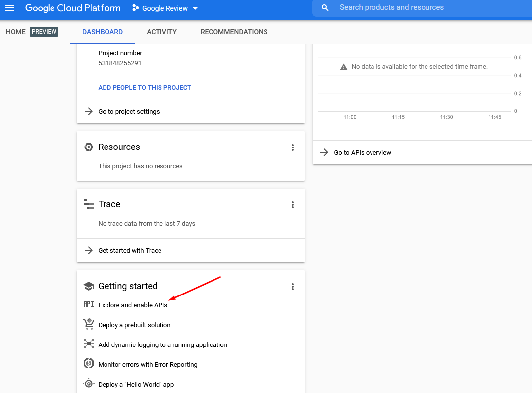Screen dimensions: 532x393
Task: Open Monitor errors with Error Reporting
Action: tap(148, 364)
